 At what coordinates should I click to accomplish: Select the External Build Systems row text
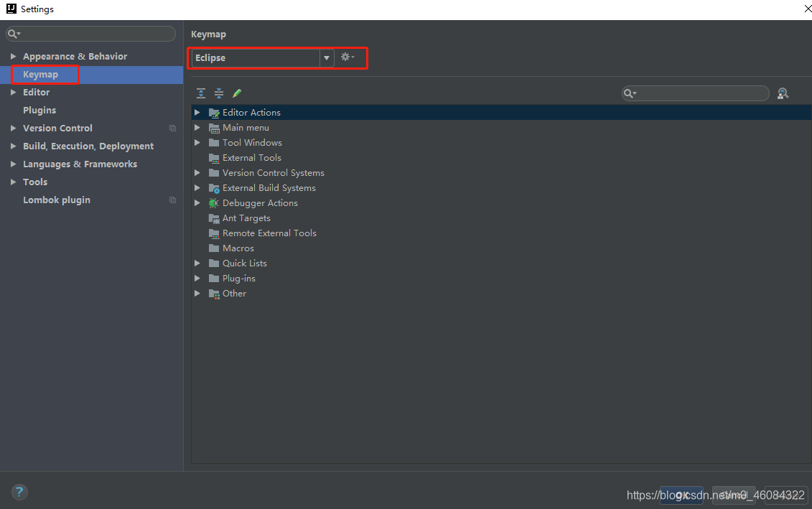[x=269, y=188]
